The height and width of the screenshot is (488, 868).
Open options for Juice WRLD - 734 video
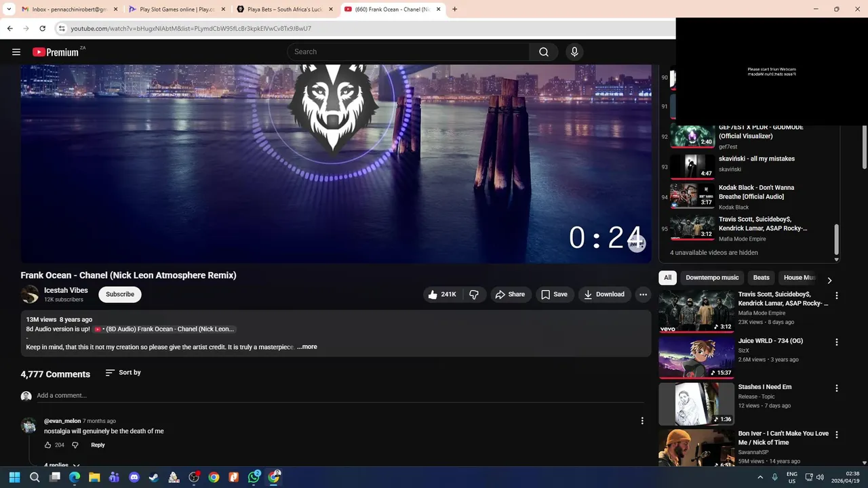pyautogui.click(x=837, y=342)
